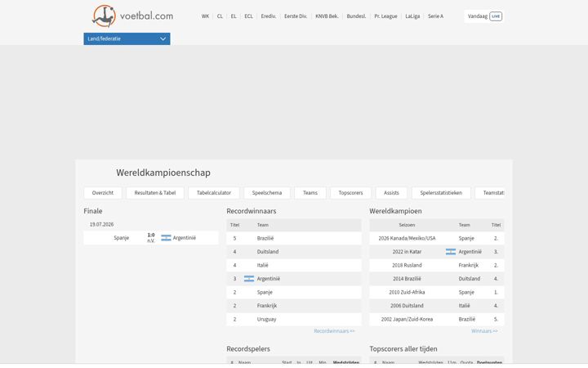588x368 pixels.
Task: Click 2026 Kanada/Mexiko/USA season
Action: pyautogui.click(x=407, y=238)
